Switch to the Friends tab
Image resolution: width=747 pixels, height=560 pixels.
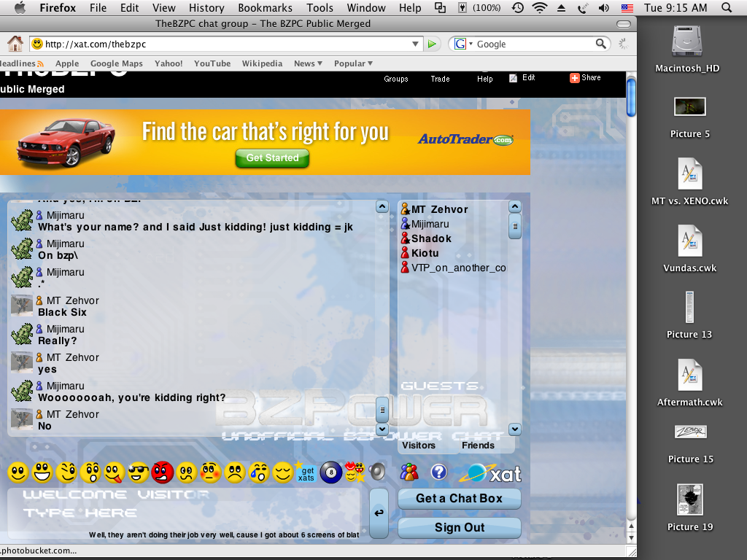[x=478, y=446]
